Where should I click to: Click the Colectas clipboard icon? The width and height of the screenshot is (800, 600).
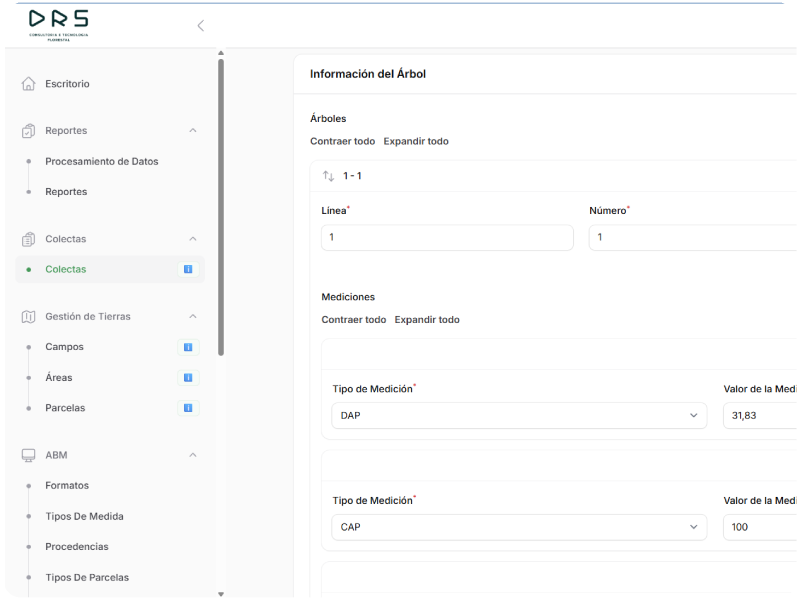(x=28, y=239)
